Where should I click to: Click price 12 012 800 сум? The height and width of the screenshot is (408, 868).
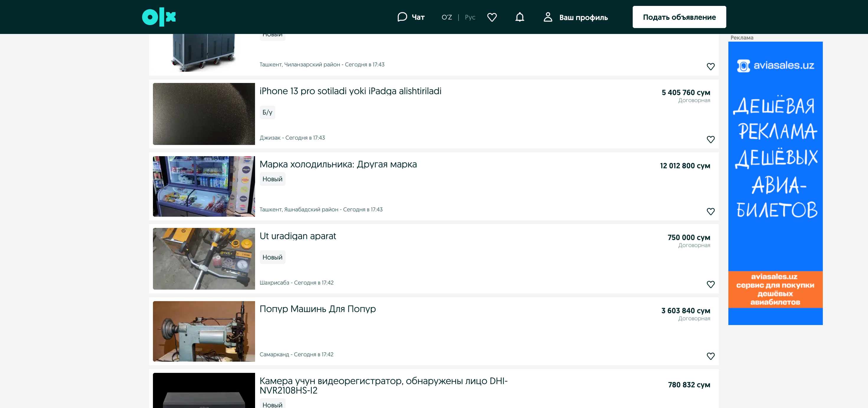click(685, 166)
